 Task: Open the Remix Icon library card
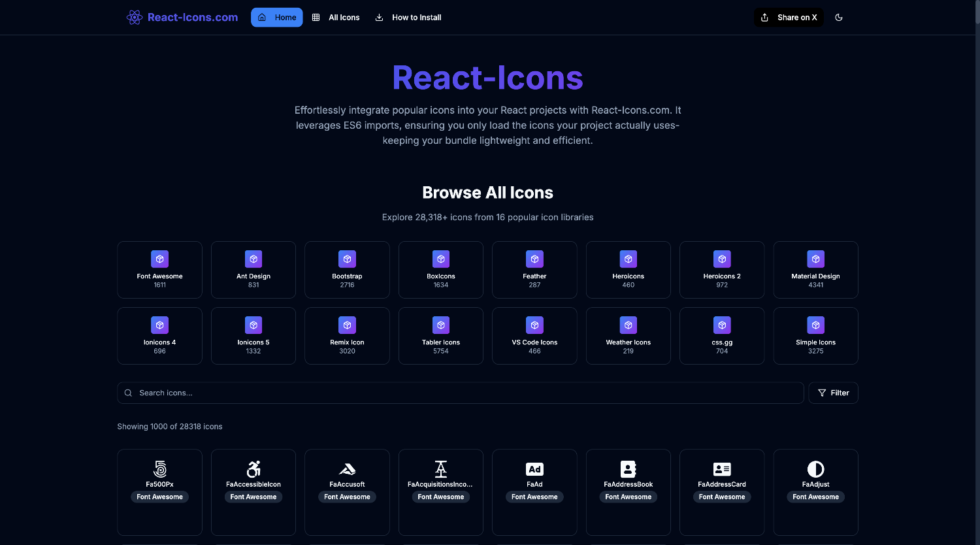[348, 336]
